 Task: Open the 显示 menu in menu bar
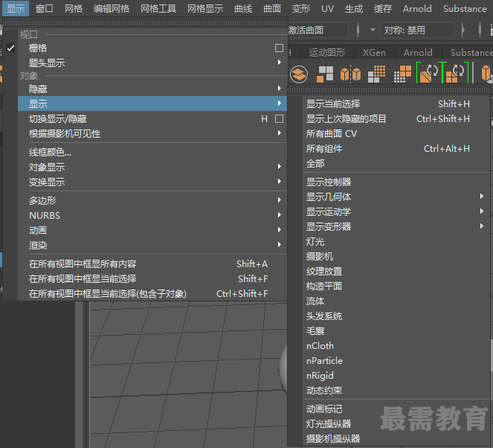coord(16,8)
